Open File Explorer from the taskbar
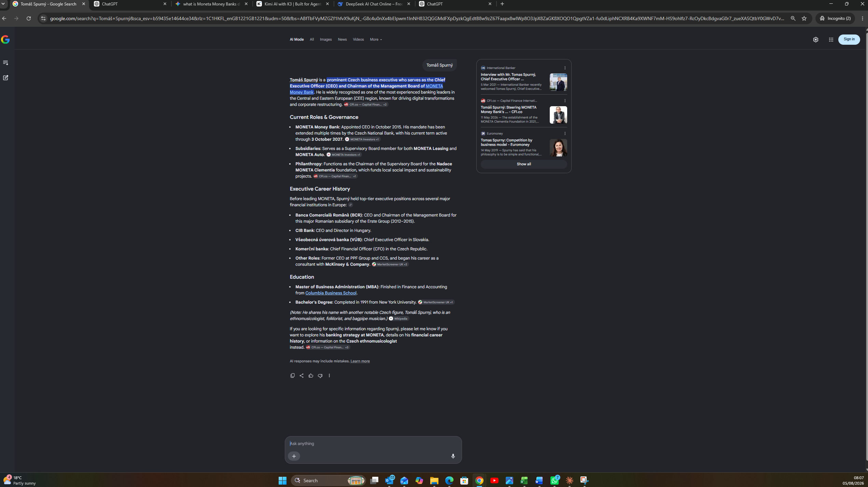The height and width of the screenshot is (487, 868). pos(434,481)
